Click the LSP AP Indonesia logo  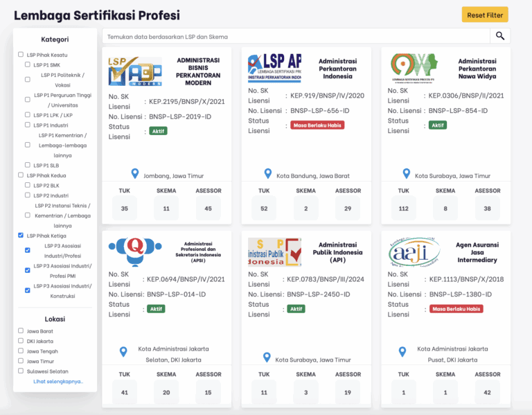[x=274, y=68]
